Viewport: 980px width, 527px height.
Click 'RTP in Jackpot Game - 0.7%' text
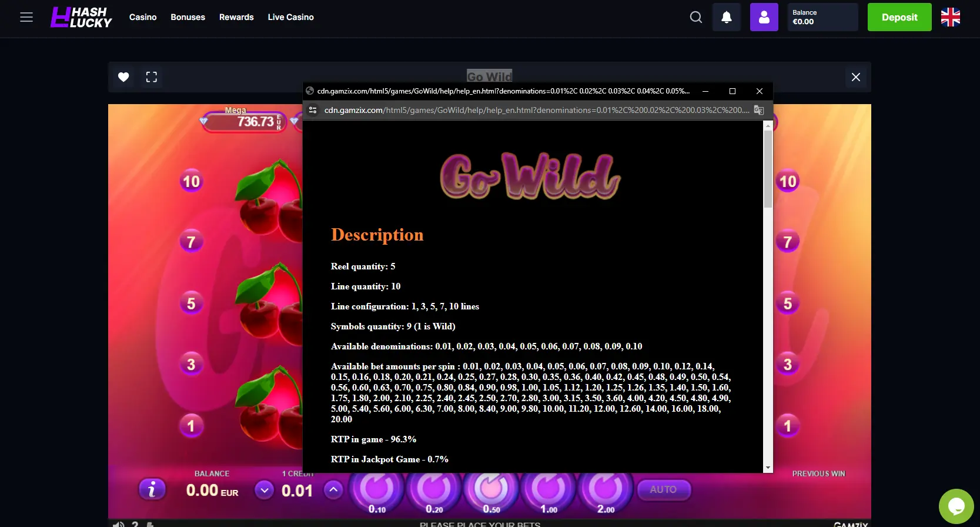point(390,459)
